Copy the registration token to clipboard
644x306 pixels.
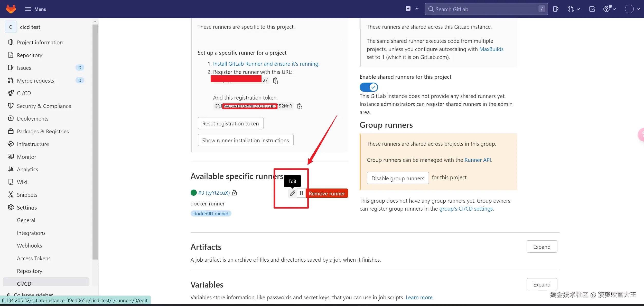click(x=300, y=106)
